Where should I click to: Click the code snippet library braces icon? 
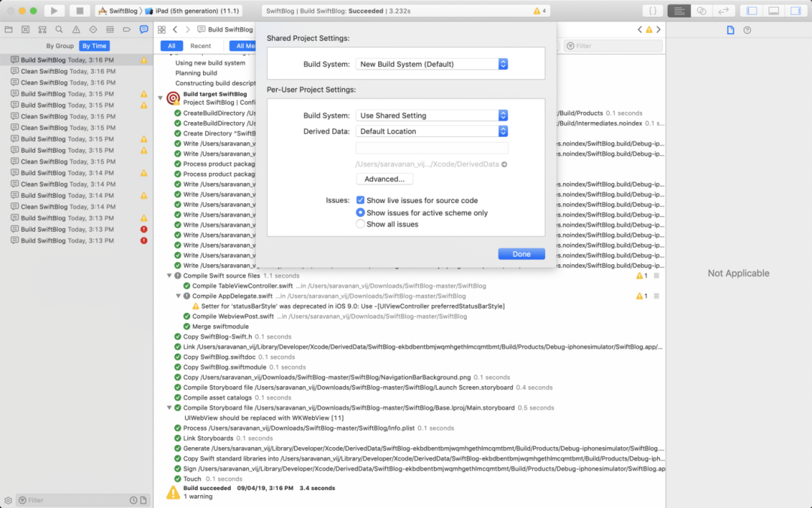(x=653, y=11)
